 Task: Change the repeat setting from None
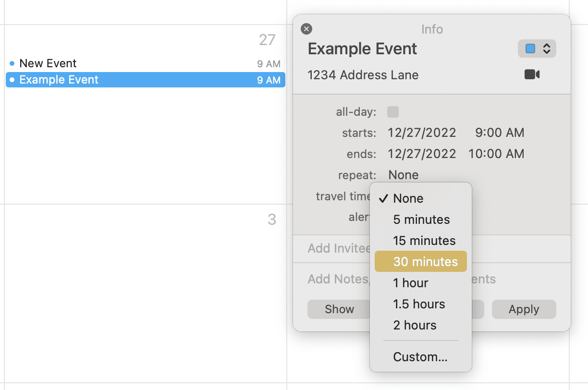[x=403, y=175]
